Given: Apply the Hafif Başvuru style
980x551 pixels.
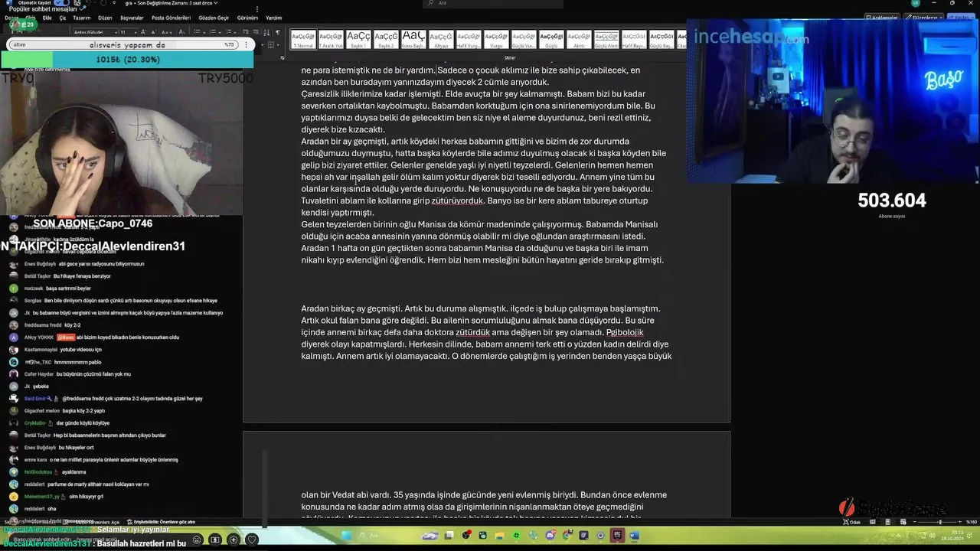Looking at the screenshot, I should click(x=634, y=39).
